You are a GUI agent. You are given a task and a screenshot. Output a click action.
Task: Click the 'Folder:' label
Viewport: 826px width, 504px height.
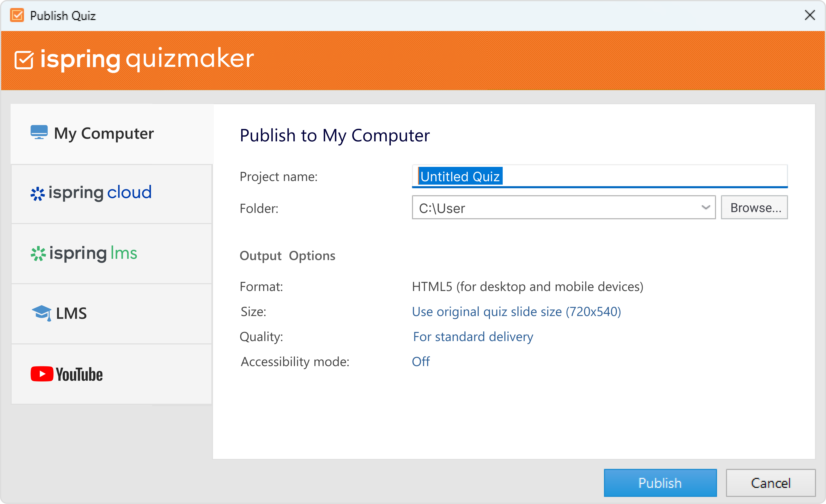click(x=259, y=209)
